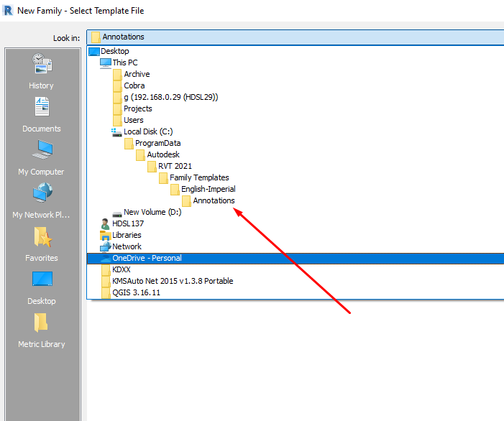Open the Favorites star folder icon
Screen dimensions: 504x421
(x=42, y=237)
